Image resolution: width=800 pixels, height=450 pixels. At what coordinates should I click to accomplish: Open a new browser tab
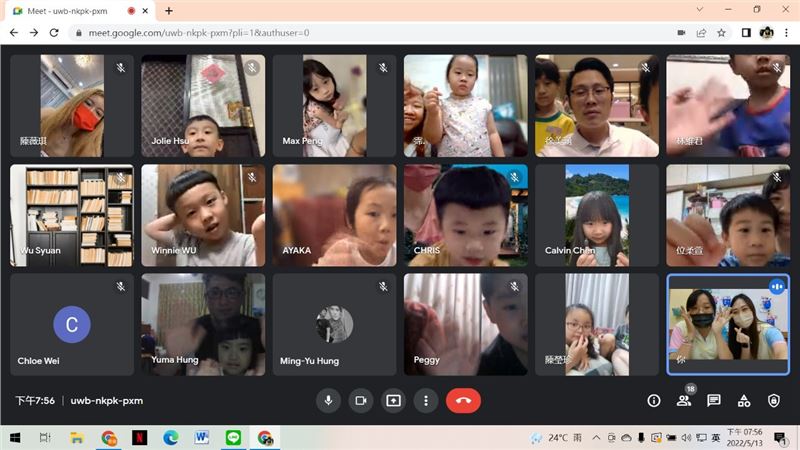[x=168, y=11]
